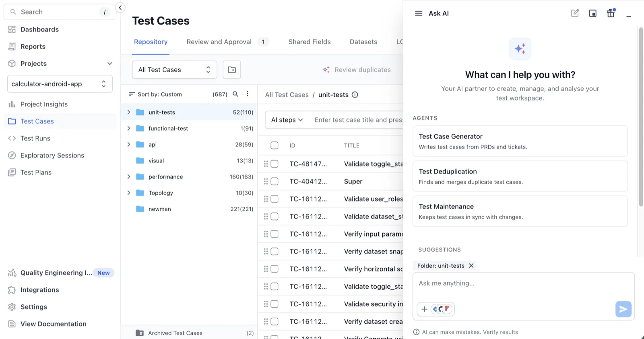Check the box for TC-40412 Super row
The width and height of the screenshot is (644, 339).
click(x=275, y=181)
